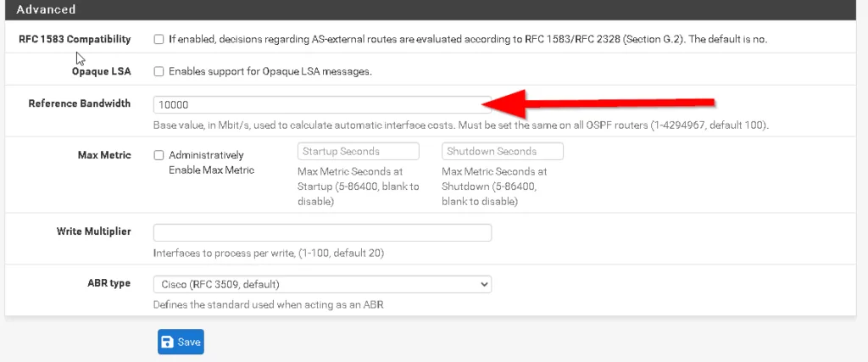Click the RFC 1583 description text
The image size is (868, 362).
pos(468,39)
